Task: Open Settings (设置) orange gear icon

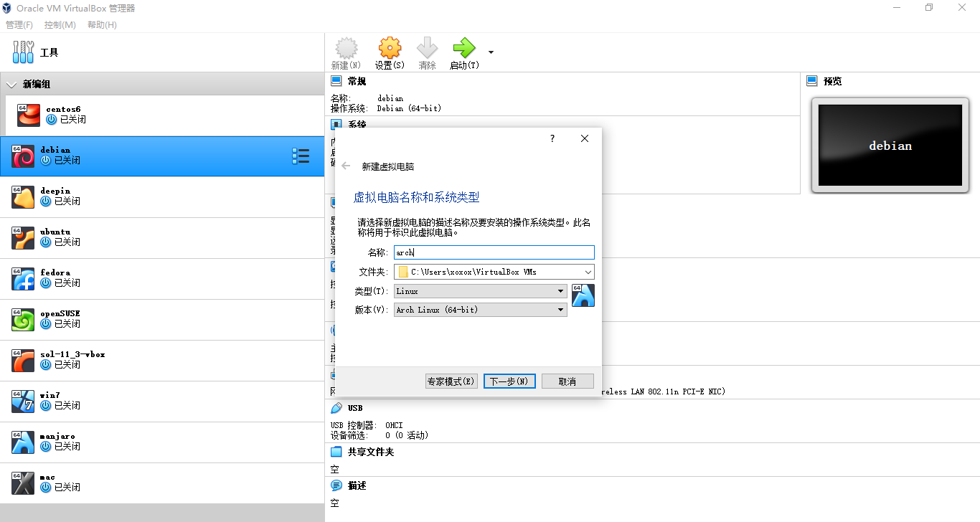Action: point(390,48)
